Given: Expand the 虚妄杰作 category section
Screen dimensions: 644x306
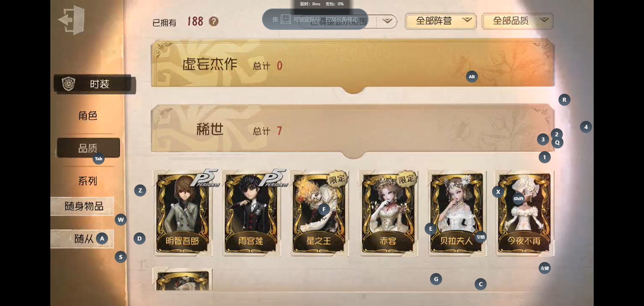Looking at the screenshot, I should click(353, 65).
